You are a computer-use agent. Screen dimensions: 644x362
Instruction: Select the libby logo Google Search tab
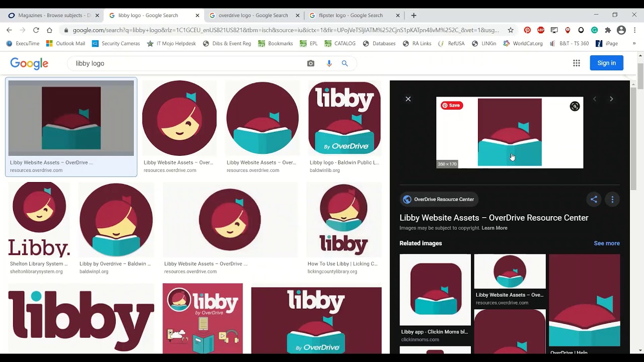[x=154, y=15]
